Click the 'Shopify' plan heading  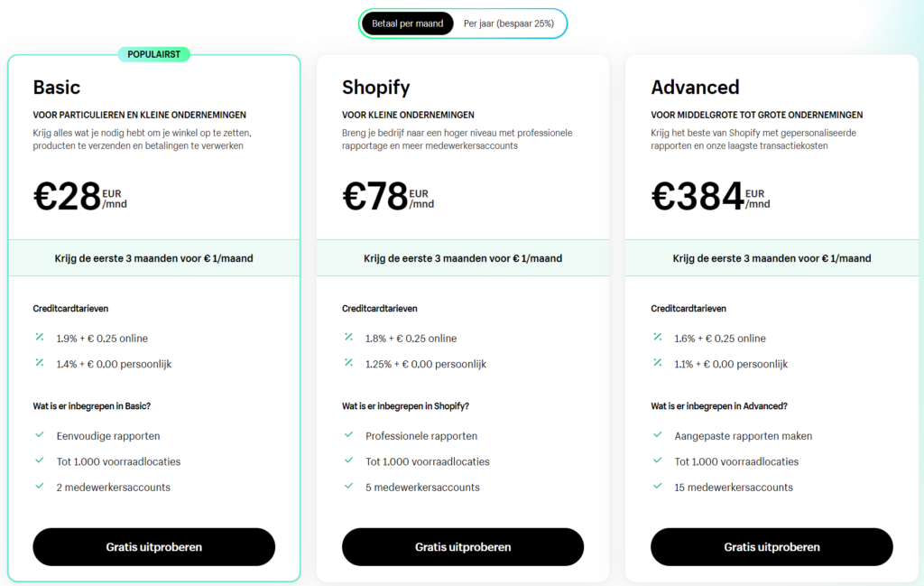376,88
